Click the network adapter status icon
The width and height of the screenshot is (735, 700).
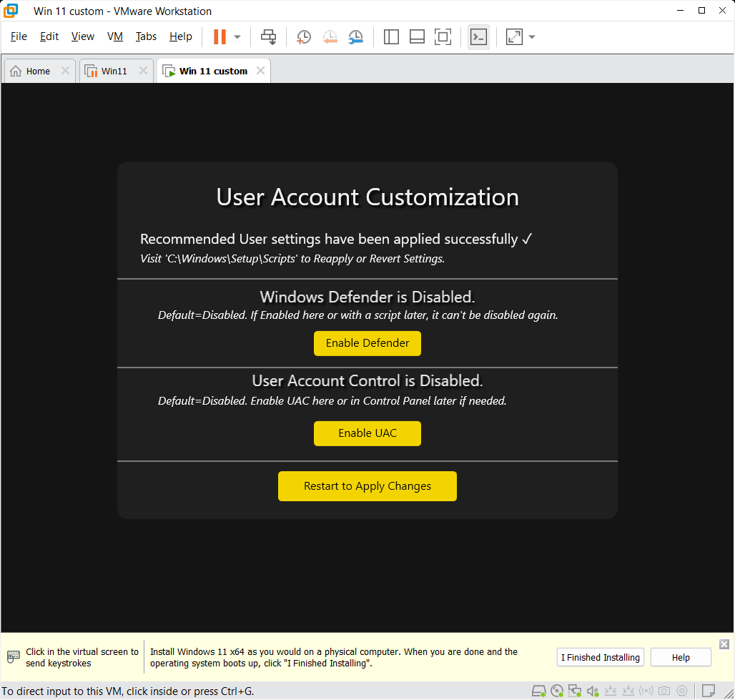pyautogui.click(x=575, y=691)
